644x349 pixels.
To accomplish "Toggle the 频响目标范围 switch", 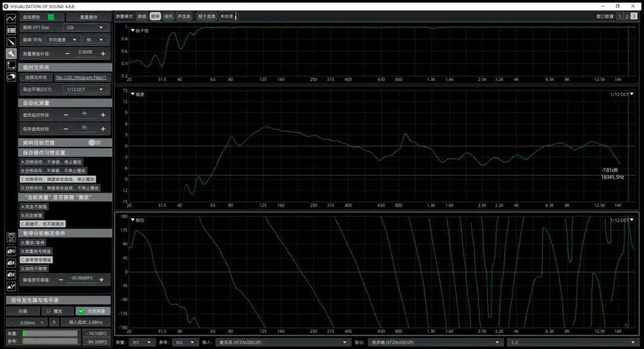I will 94,143.
